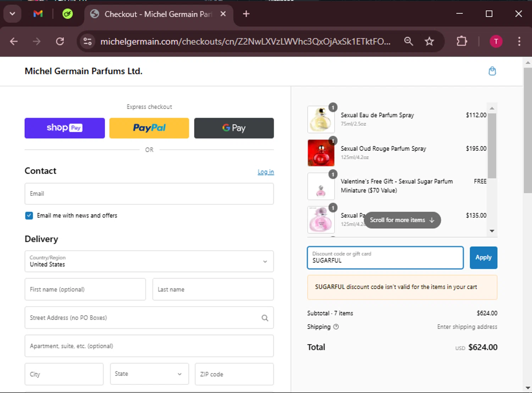Open the browser extensions menu
Image resolution: width=532 pixels, height=393 pixels.
pos(462,42)
